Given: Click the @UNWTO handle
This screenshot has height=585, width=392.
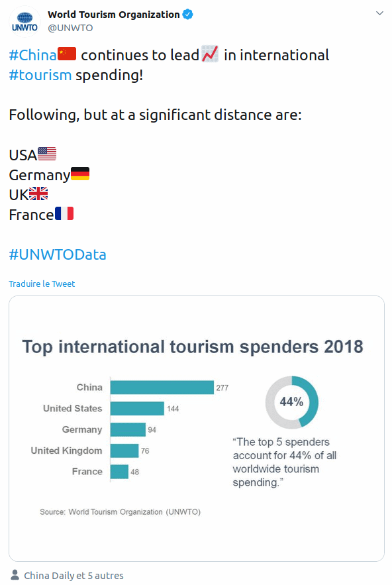Looking at the screenshot, I should click(x=70, y=28).
